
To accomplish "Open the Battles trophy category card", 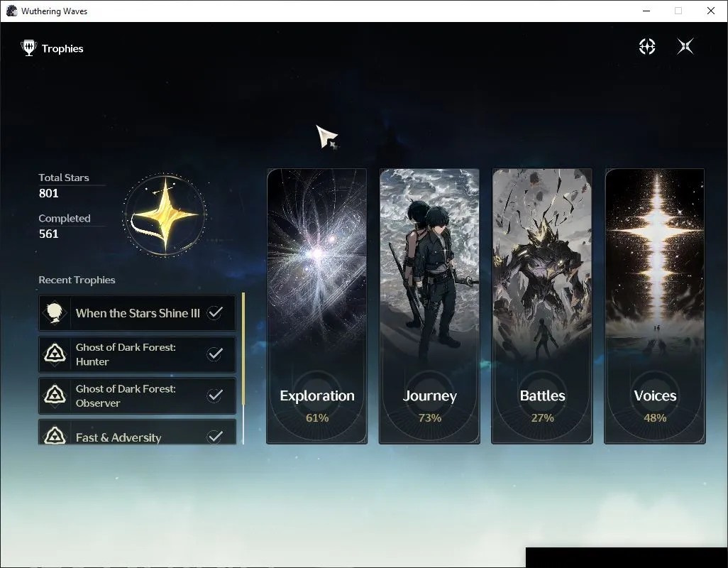I will 542,306.
